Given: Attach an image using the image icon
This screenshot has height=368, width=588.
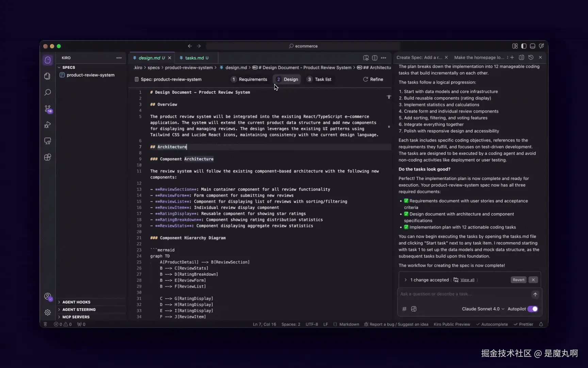Looking at the screenshot, I should click(x=414, y=309).
